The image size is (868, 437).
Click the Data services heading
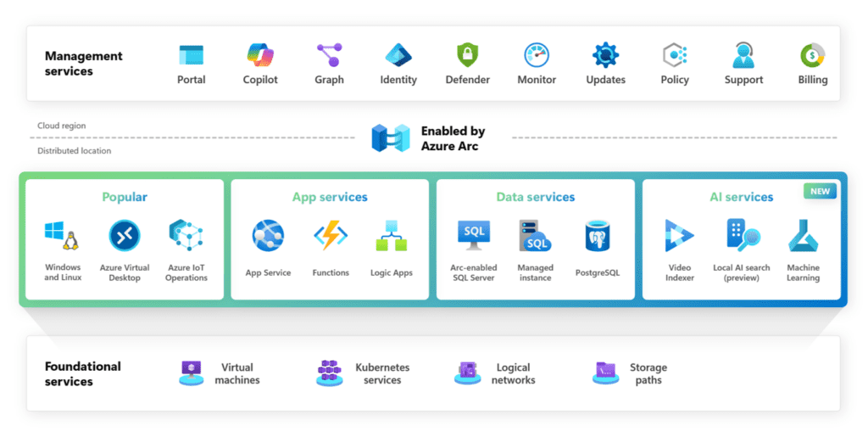click(535, 197)
